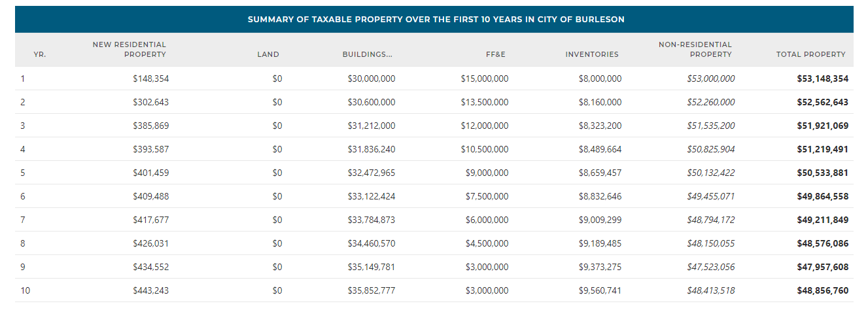Click the italic $49,455,071 non-residential value
The width and height of the screenshot is (868, 310).
point(710,196)
